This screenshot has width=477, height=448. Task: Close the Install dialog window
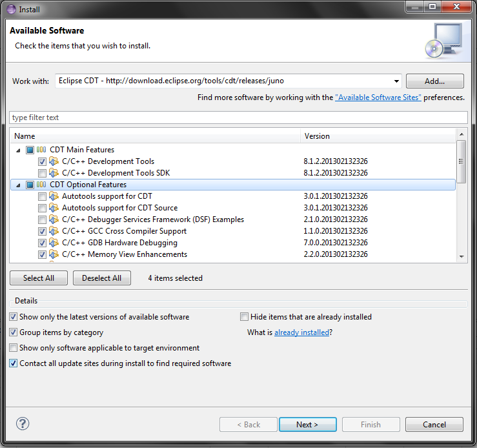coord(456,6)
